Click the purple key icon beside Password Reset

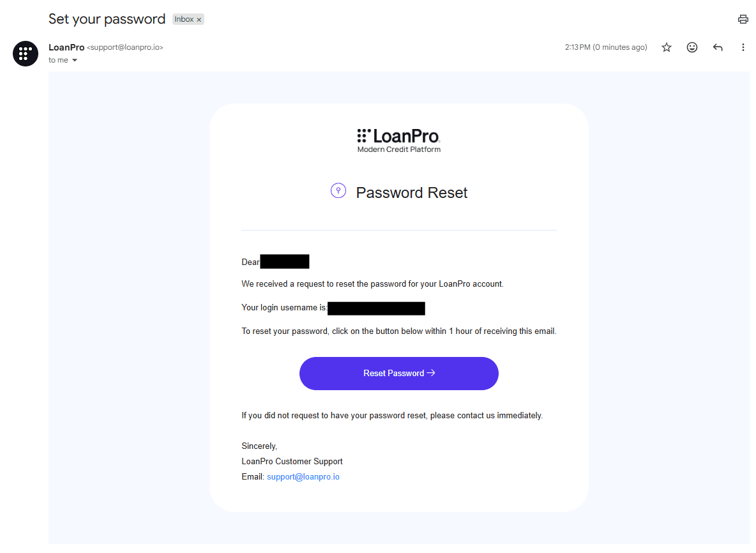pyautogui.click(x=338, y=190)
